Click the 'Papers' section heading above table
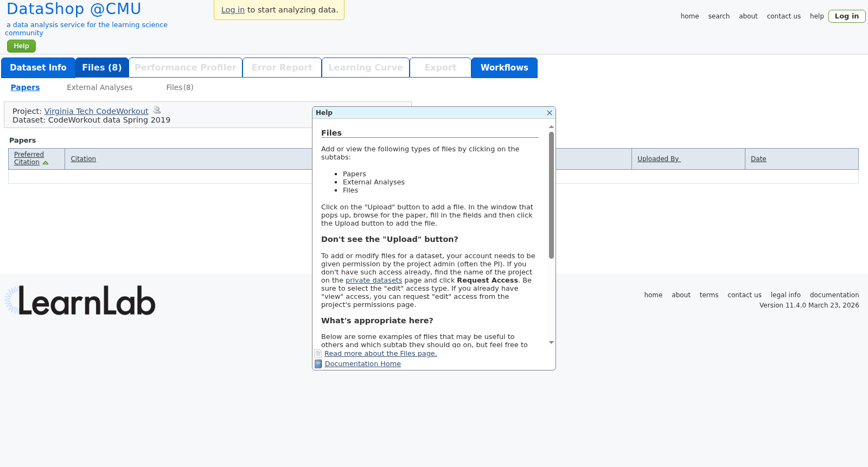 pos(22,140)
